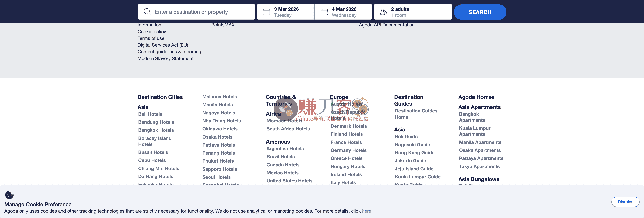Click the cookie preference icon
This screenshot has width=644, height=218.
[9, 195]
